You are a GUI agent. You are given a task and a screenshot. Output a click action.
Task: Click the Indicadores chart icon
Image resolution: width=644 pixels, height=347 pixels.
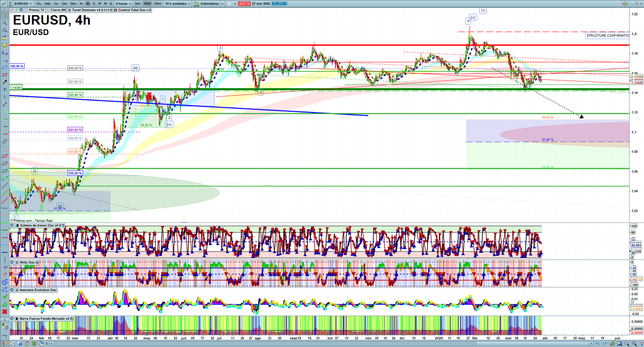(x=196, y=4)
